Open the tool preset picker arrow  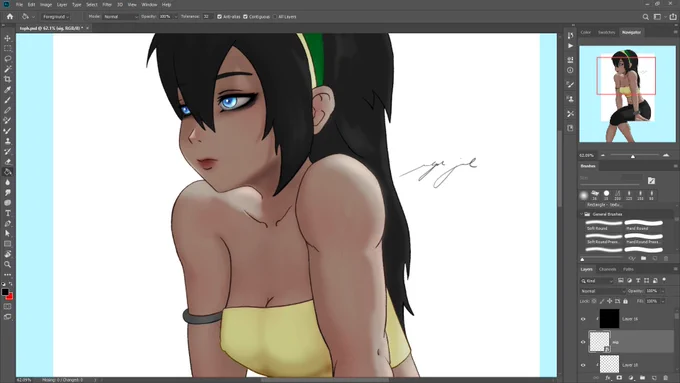click(33, 17)
